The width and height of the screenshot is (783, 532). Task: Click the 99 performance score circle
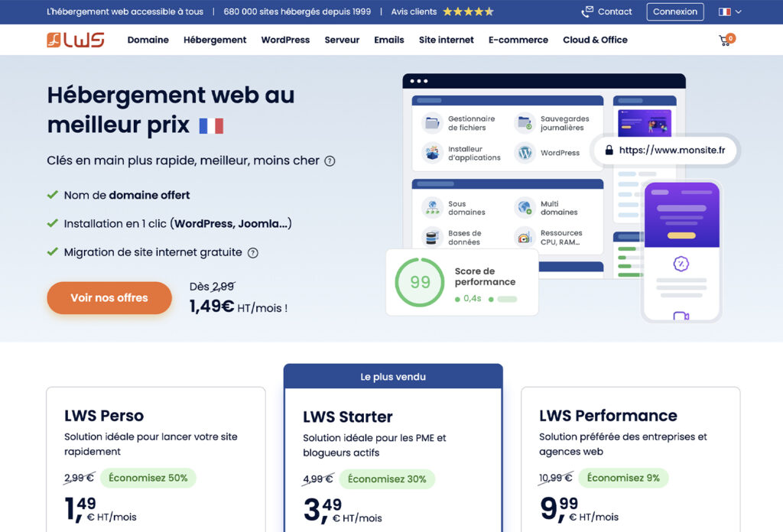420,283
